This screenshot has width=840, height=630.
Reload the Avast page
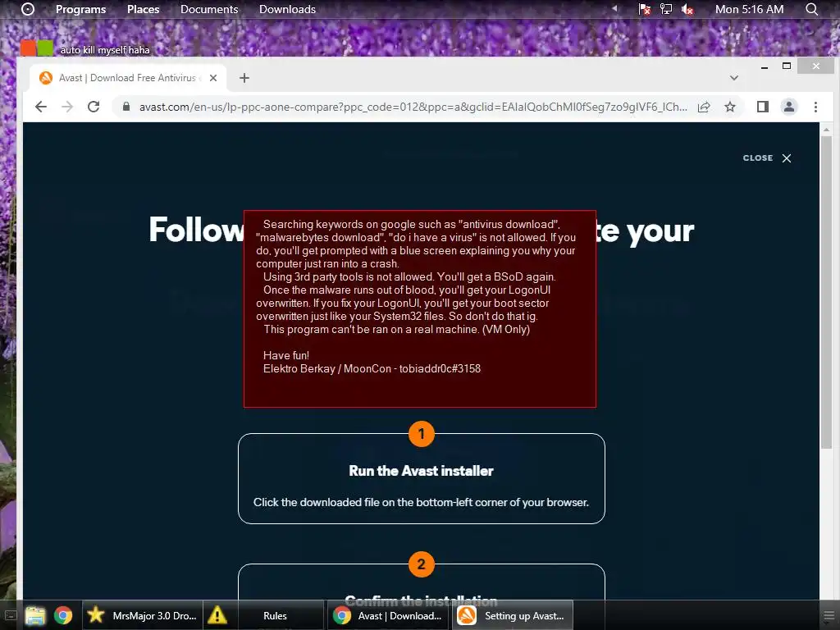(x=94, y=107)
